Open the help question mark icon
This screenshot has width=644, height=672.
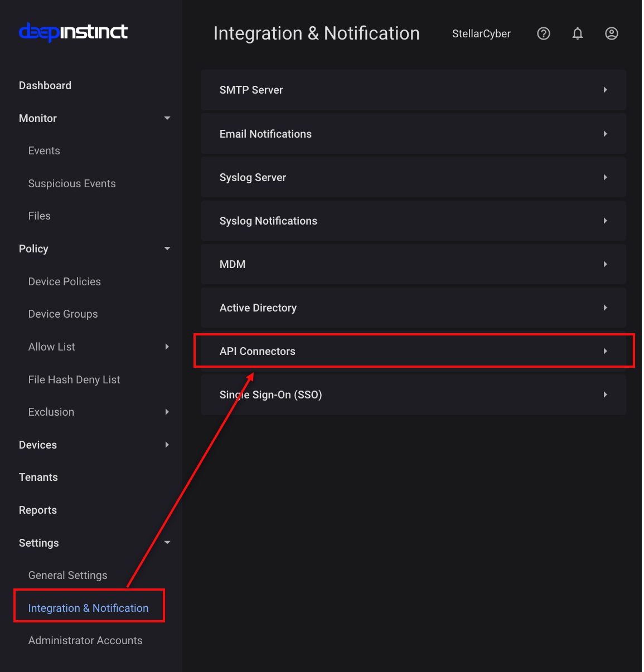pos(543,34)
